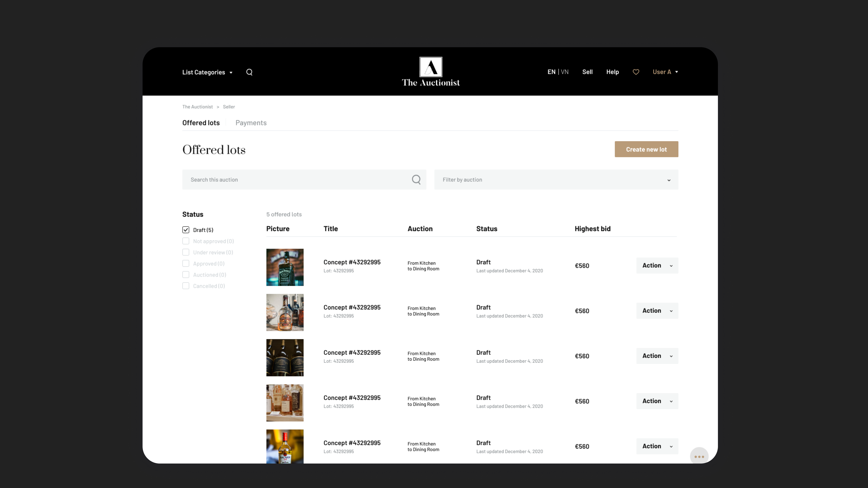This screenshot has height=488, width=868.
Task: Open Action dropdown for second lot row
Action: coord(657,311)
